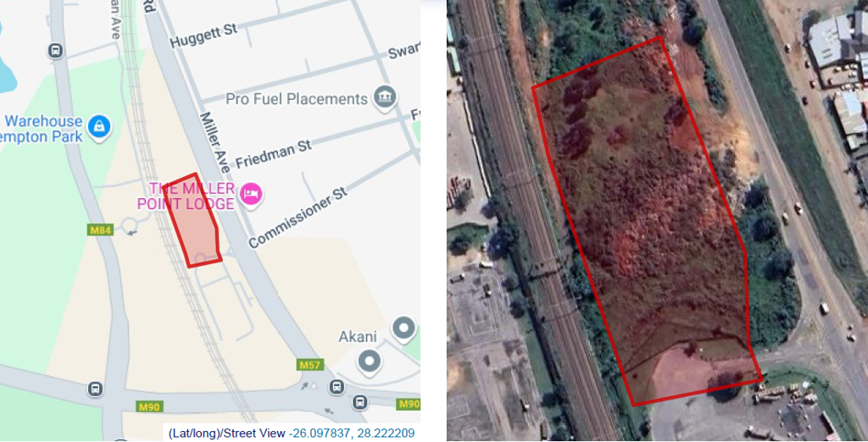This screenshot has width=868, height=442.
Task: Select the Warehouse Kempton Park shopping pin
Action: 99,127
